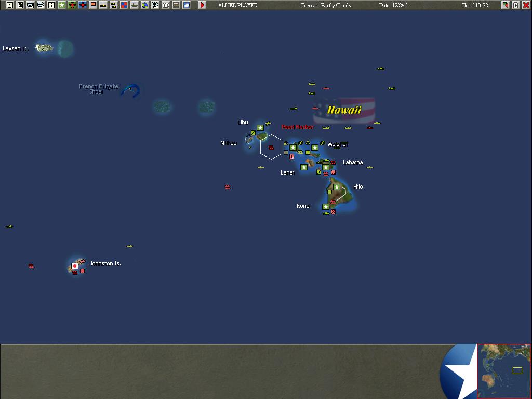Click the 'C' button near top right
Image resolution: width=532 pixels, height=399 pixels.
click(x=516, y=5)
